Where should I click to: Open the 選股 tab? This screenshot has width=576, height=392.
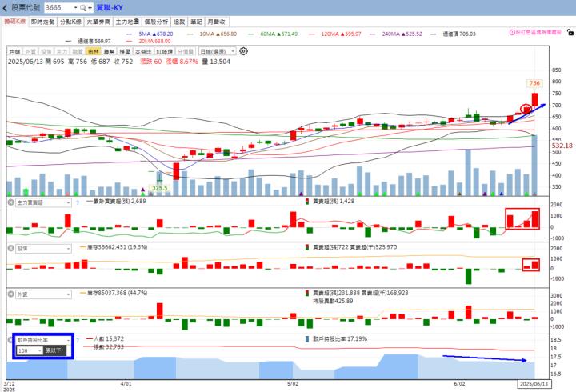coord(179,22)
